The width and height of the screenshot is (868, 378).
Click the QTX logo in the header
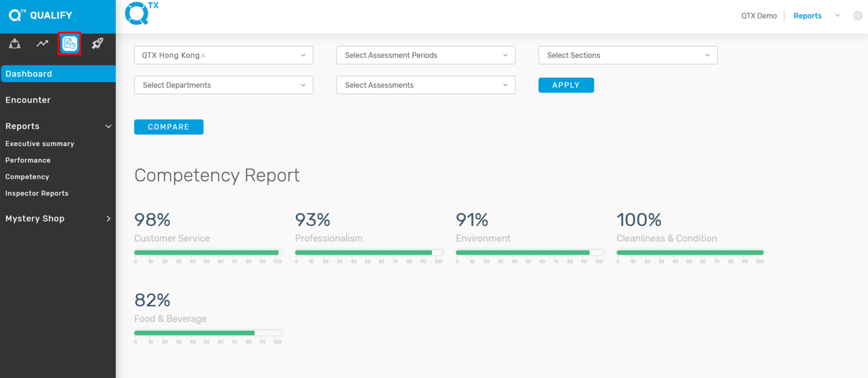(x=141, y=13)
